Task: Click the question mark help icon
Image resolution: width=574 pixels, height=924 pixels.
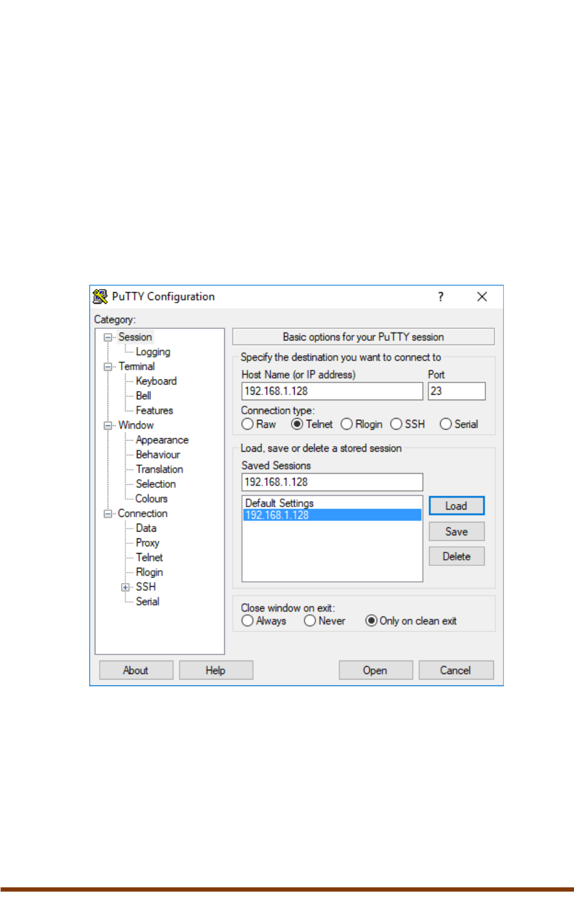Action: [440, 296]
